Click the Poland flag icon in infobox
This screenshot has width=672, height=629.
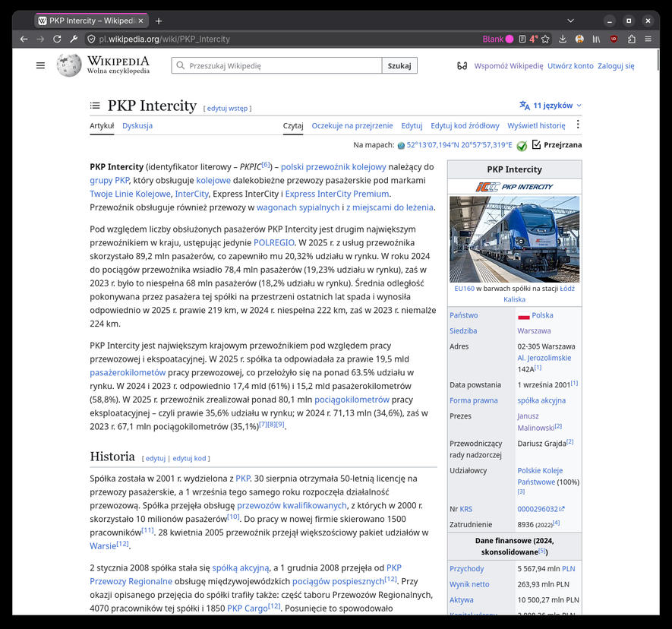523,316
